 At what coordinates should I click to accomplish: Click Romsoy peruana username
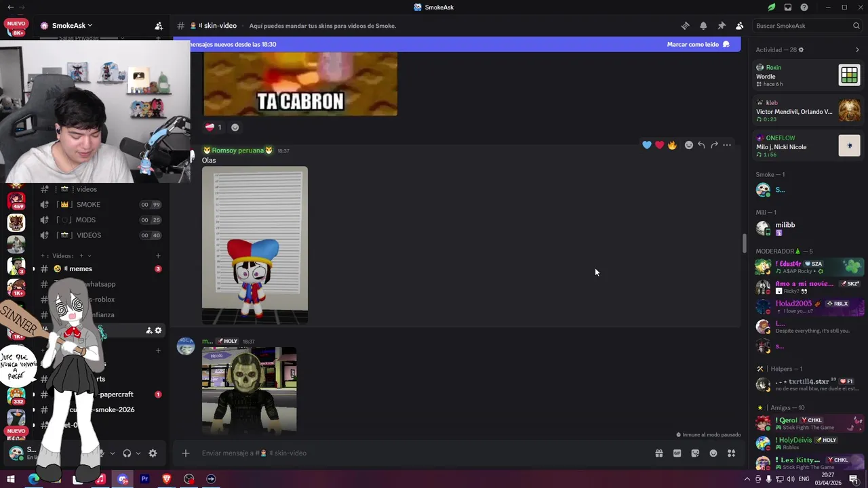click(x=238, y=150)
